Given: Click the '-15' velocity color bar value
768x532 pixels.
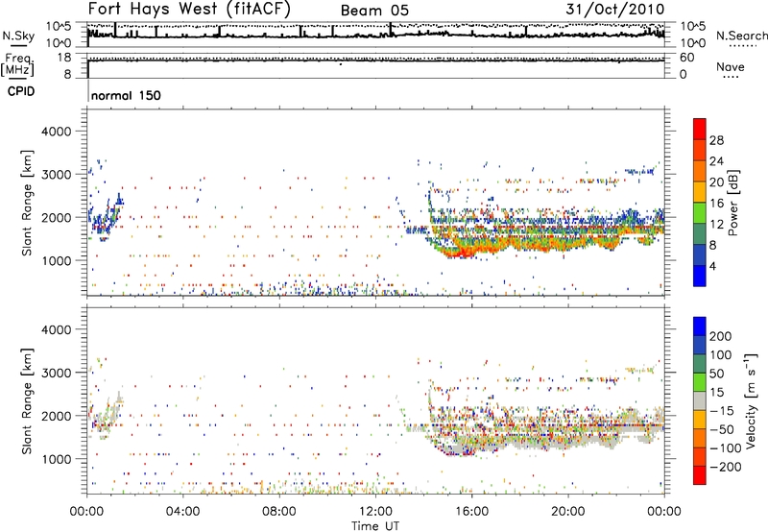Looking at the screenshot, I should point(721,411).
